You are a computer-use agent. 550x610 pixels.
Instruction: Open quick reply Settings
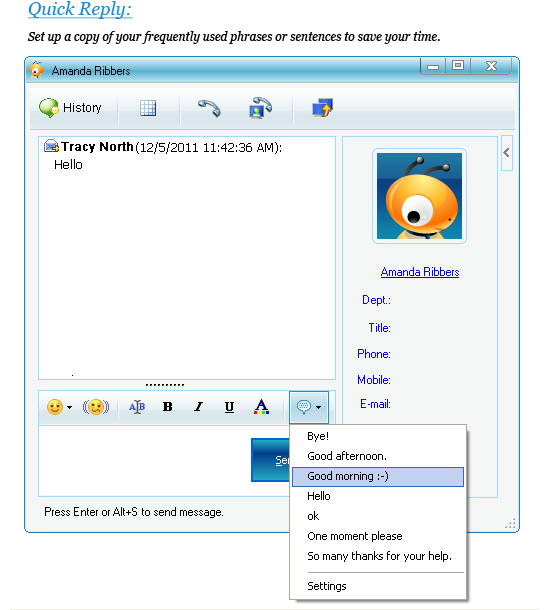tap(327, 586)
